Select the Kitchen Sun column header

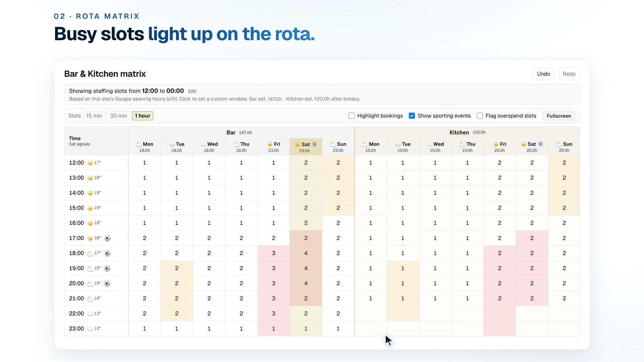point(564,147)
